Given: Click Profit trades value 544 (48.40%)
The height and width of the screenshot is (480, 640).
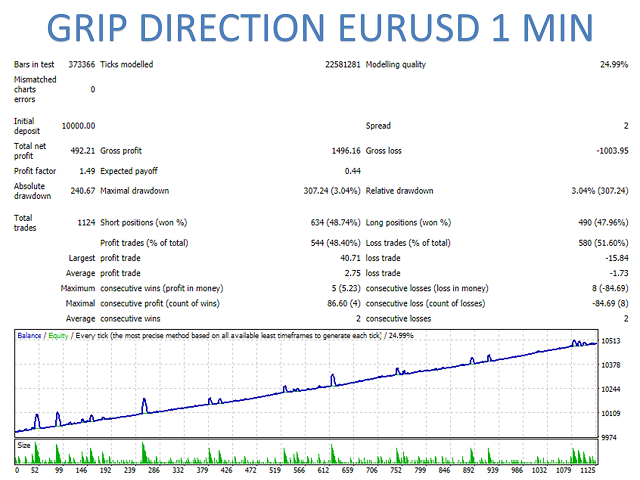Looking at the screenshot, I should tap(336, 243).
